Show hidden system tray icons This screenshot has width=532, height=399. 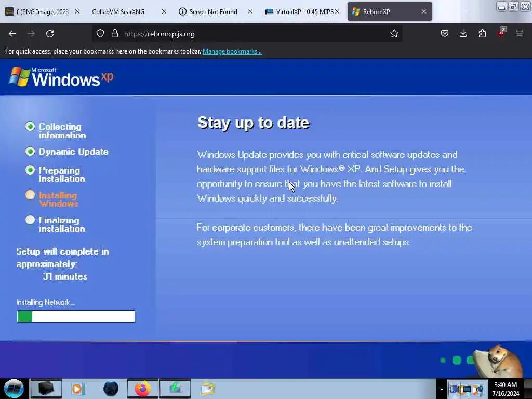(x=442, y=389)
